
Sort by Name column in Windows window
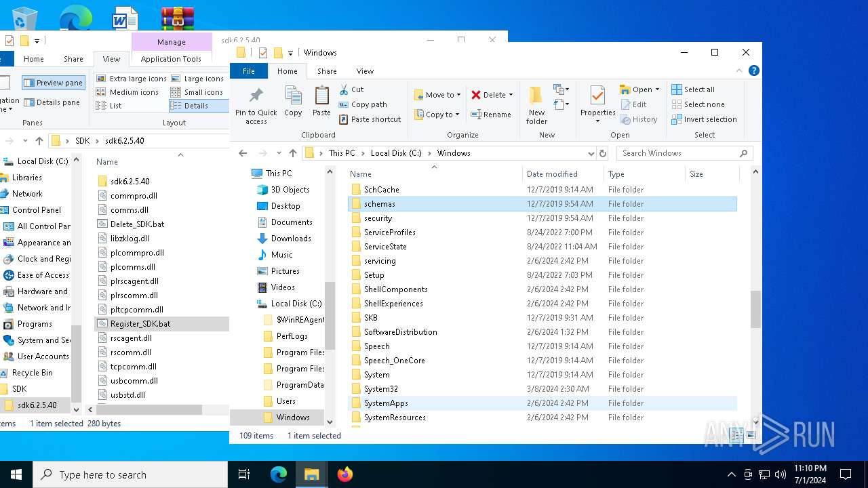click(x=434, y=174)
